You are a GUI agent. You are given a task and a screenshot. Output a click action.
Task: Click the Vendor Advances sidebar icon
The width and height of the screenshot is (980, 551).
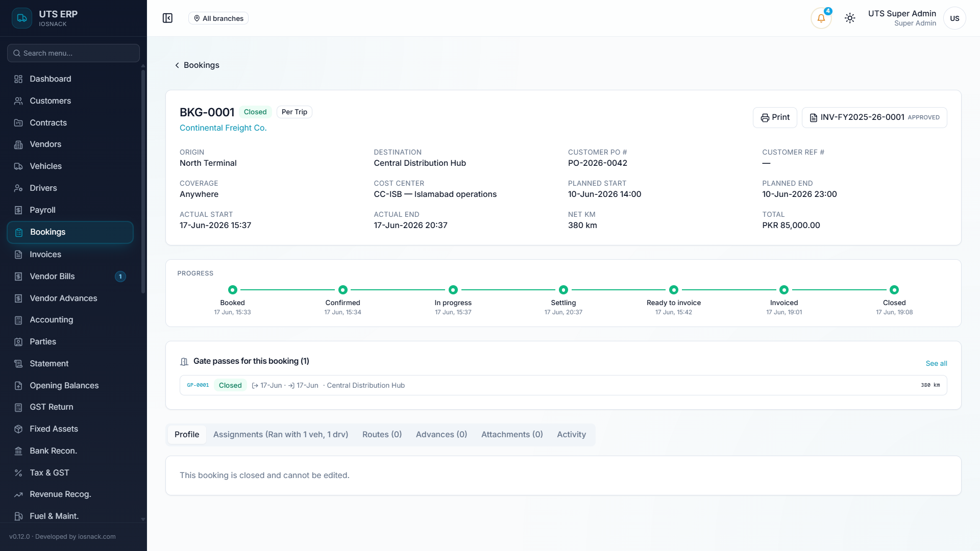(18, 298)
